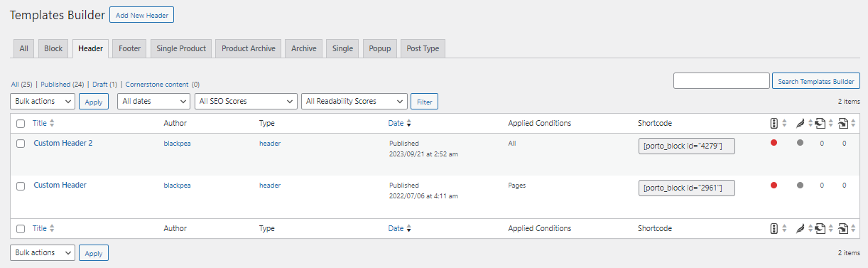The width and height of the screenshot is (868, 268).
Task: Switch to the Footer tab
Action: pos(130,48)
